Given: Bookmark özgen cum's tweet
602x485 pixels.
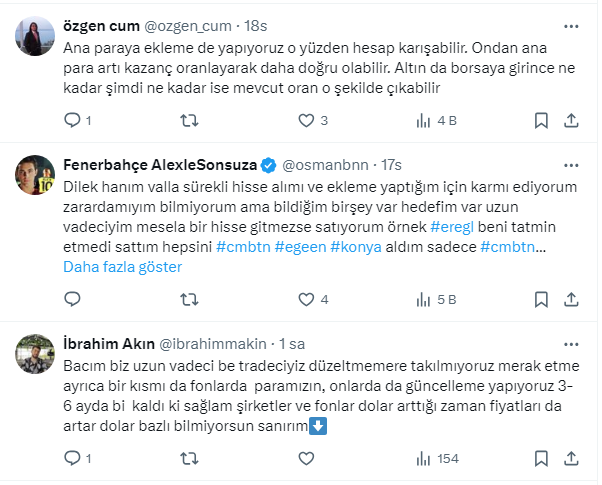Looking at the screenshot, I should (x=541, y=120).
